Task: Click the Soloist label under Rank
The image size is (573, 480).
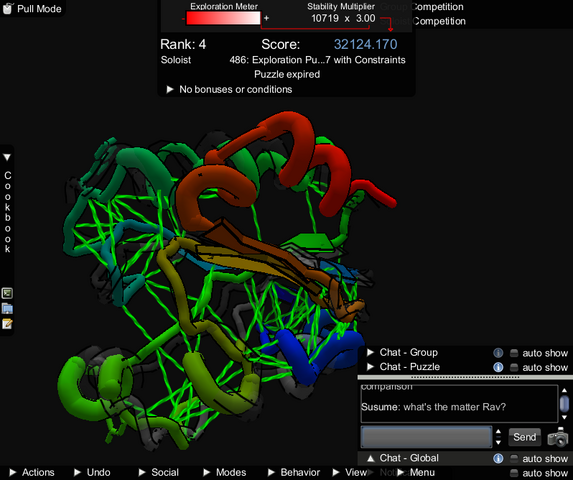Action: 176,60
